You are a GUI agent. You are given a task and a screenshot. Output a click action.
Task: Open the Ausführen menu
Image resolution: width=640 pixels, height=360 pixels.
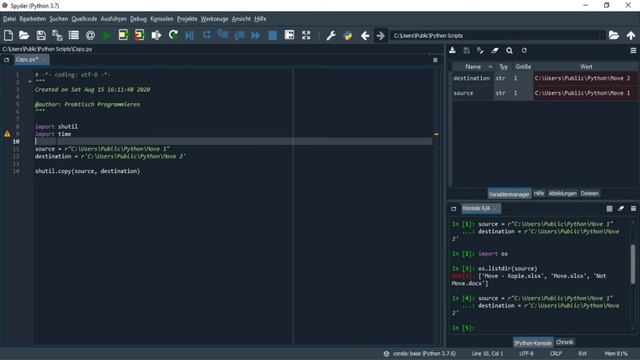(113, 19)
